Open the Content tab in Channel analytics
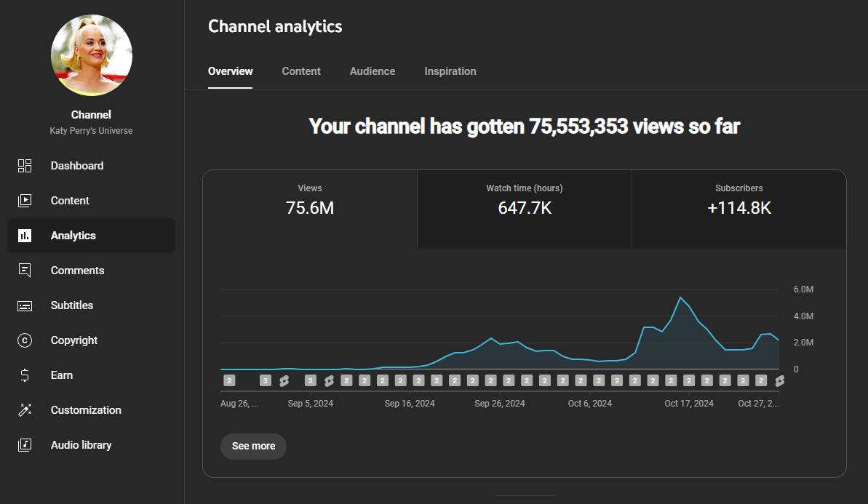Viewport: 868px width, 504px height. (301, 71)
